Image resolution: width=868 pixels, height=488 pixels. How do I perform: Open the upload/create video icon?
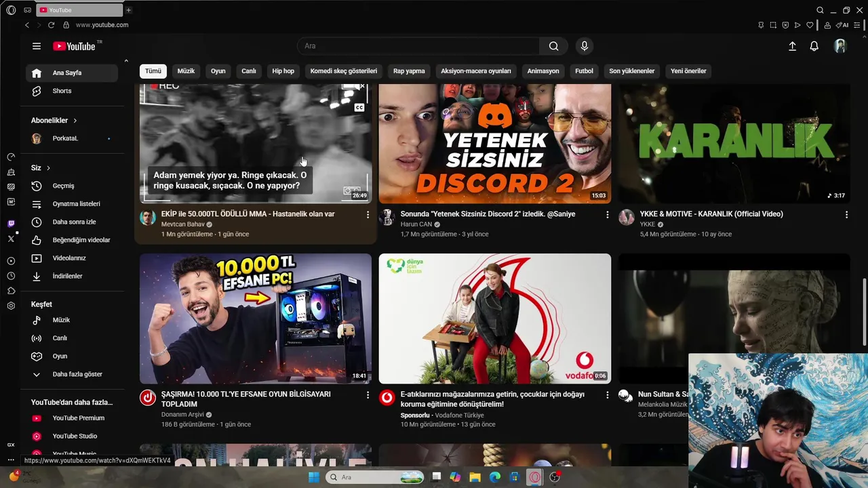click(x=792, y=46)
